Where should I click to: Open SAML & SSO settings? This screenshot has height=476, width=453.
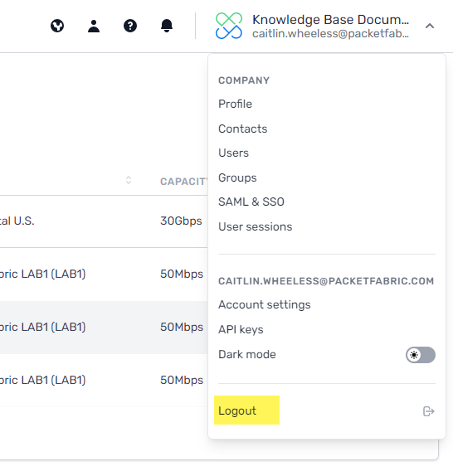click(x=251, y=202)
